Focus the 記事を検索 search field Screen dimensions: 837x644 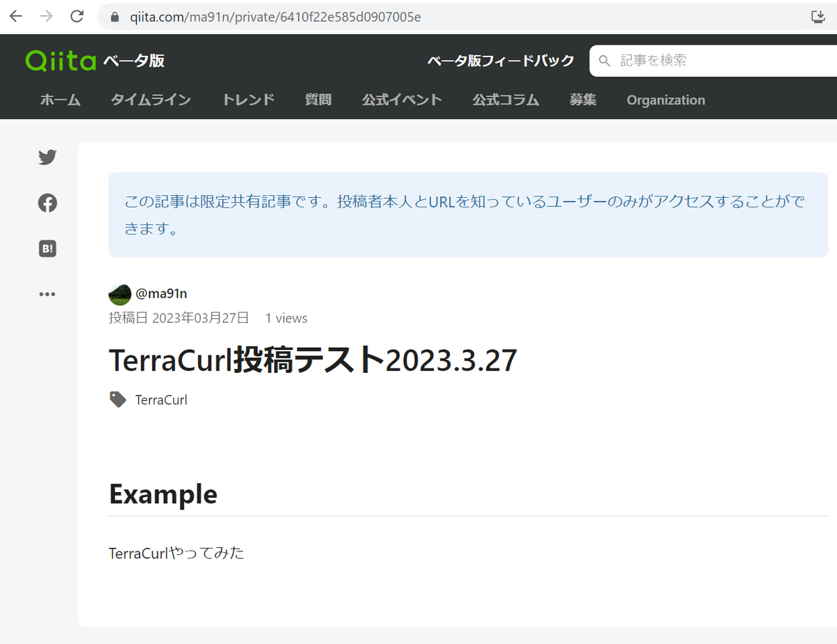coord(713,61)
